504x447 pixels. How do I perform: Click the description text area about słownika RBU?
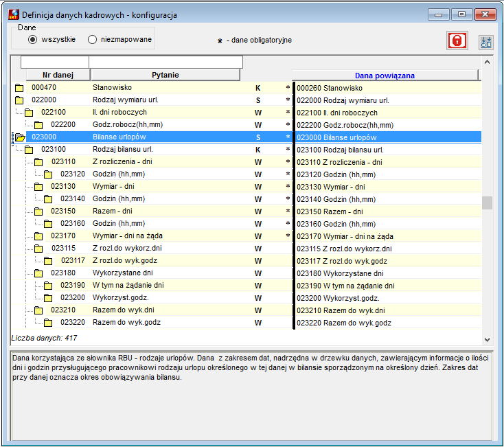coord(251,396)
